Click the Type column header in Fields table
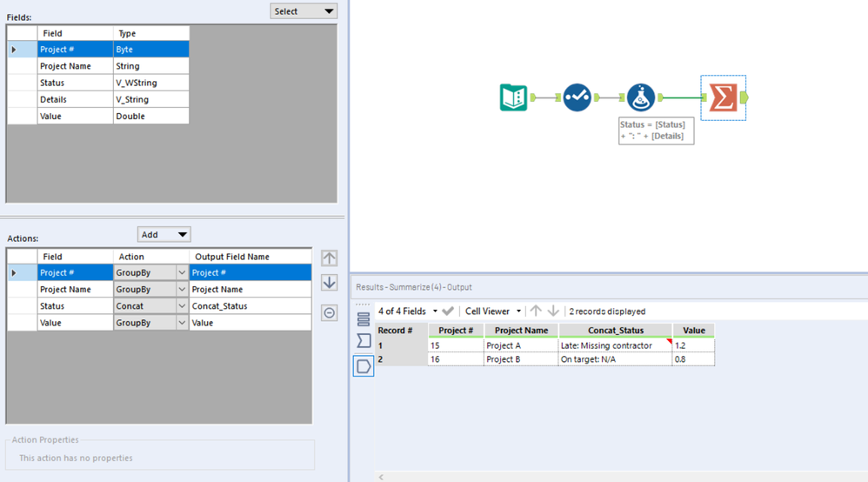Screen dimensions: 868x482 151,33
